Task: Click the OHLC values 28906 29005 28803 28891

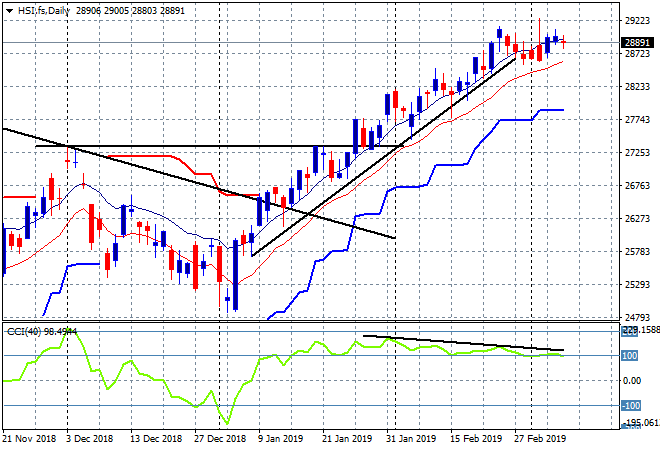Action: click(x=130, y=11)
